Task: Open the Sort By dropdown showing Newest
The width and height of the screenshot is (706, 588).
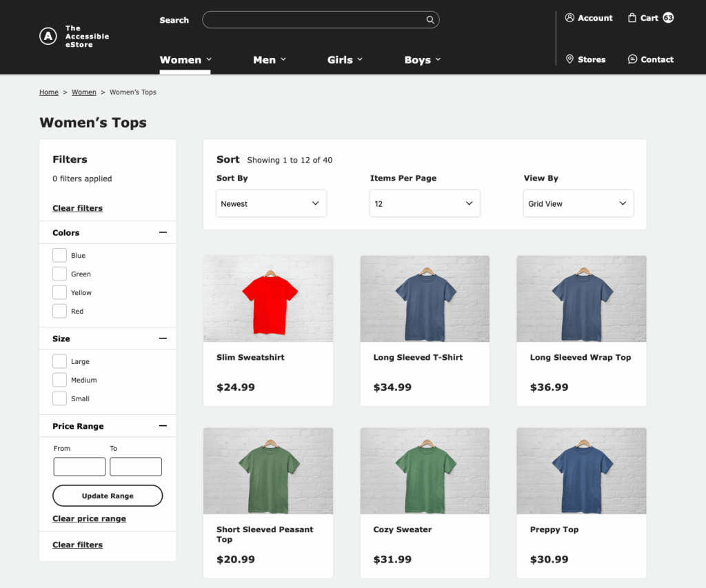Action: (x=271, y=204)
